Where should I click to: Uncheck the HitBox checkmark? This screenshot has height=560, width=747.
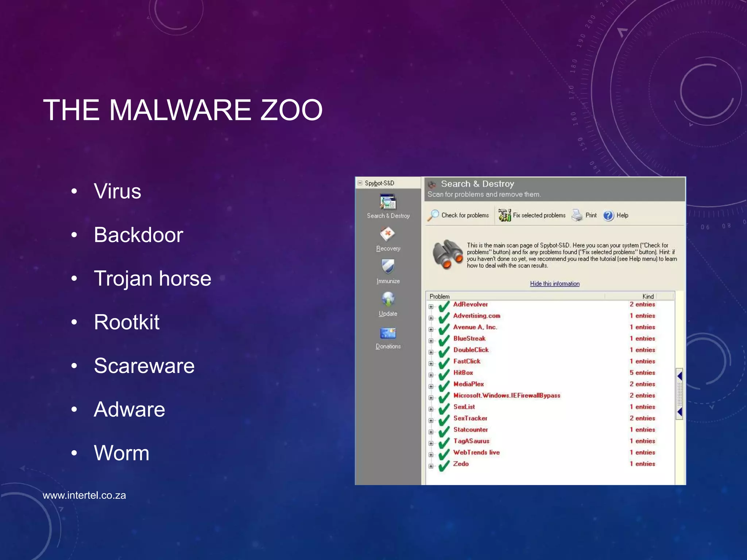[444, 374]
